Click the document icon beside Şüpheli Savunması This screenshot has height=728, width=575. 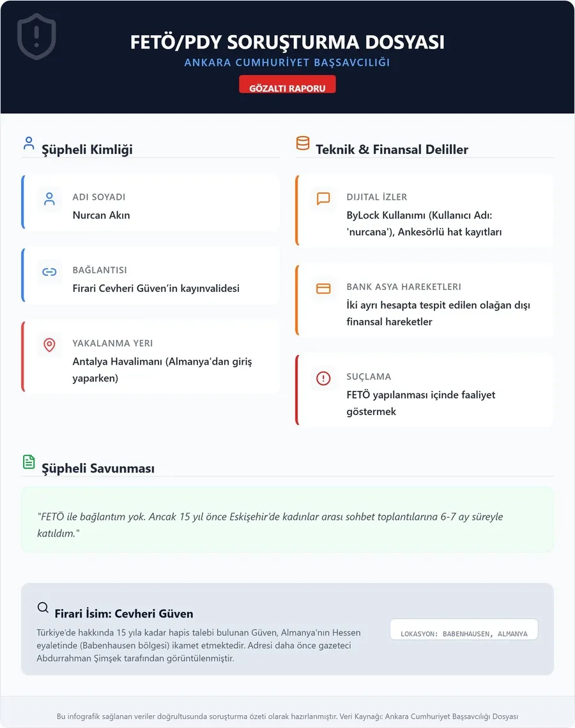point(29,462)
